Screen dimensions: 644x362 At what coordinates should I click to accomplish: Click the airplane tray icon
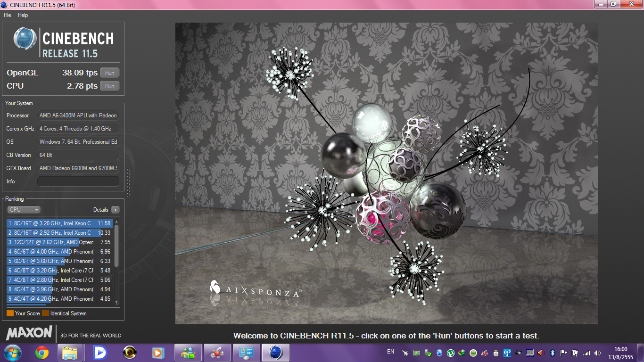point(405,353)
